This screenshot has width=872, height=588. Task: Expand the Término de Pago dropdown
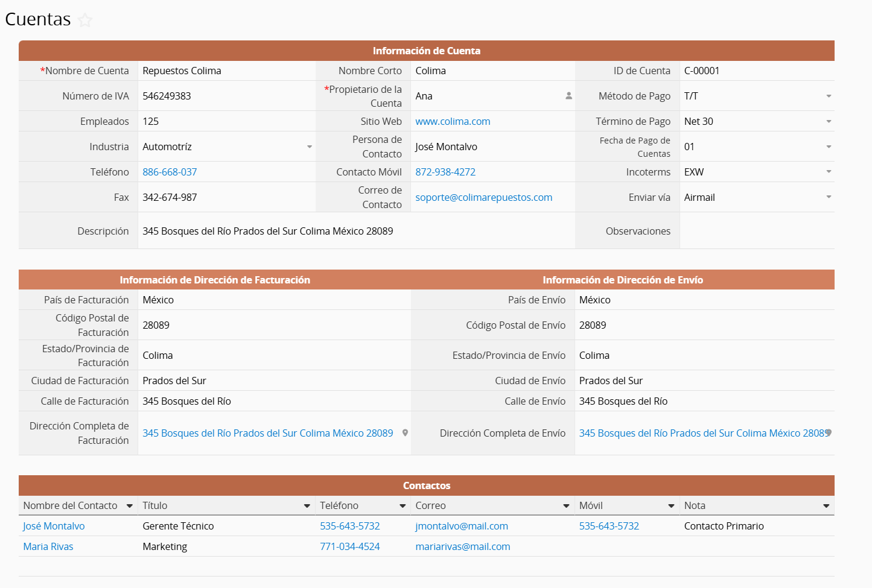point(829,122)
